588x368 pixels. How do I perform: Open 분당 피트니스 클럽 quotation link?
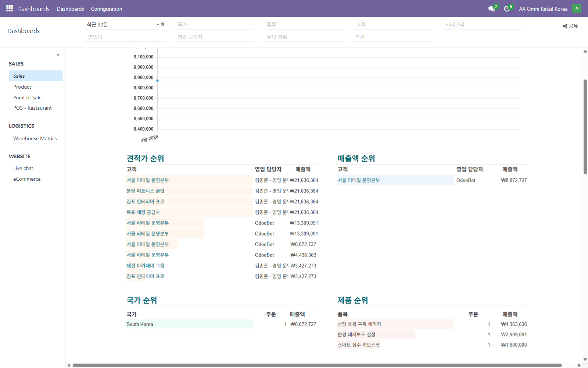146,191
